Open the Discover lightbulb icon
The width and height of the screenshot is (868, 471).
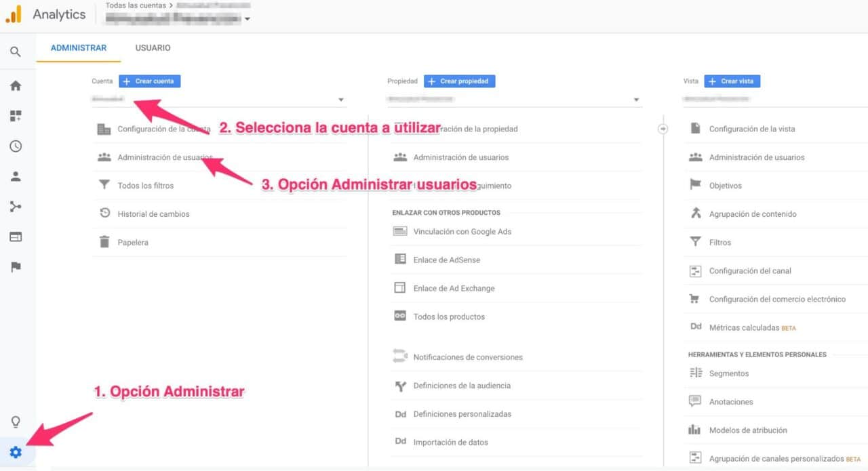point(16,422)
